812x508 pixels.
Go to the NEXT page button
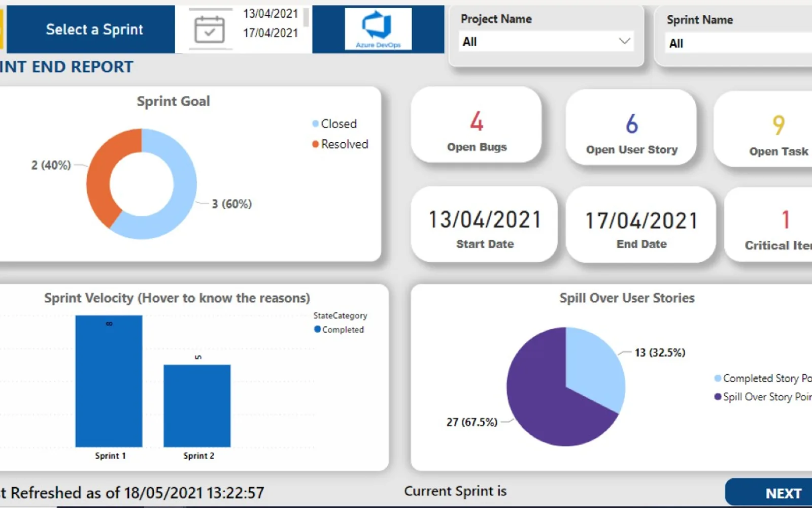(769, 492)
